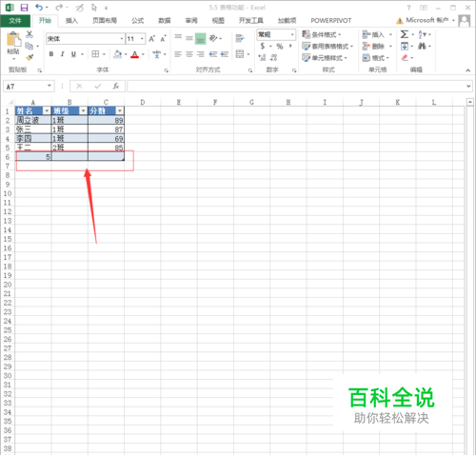The image size is (476, 455).
Task: Apply red font color
Action: (135, 54)
